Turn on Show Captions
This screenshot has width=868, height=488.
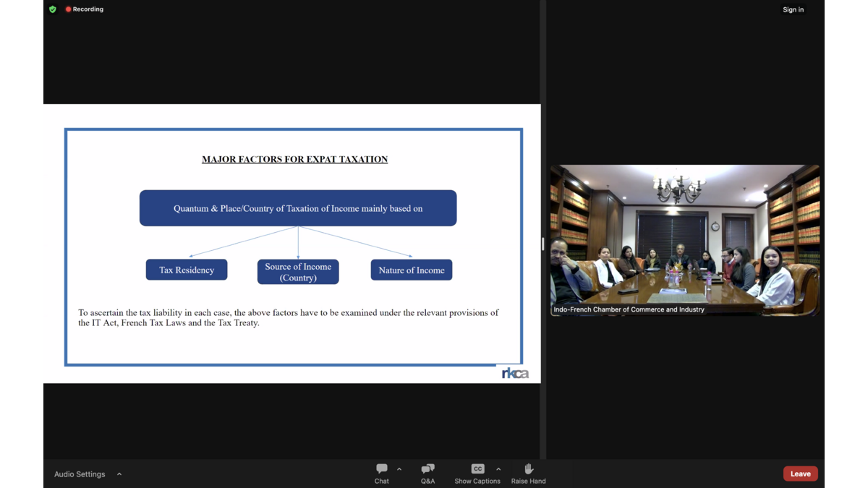[x=477, y=474]
